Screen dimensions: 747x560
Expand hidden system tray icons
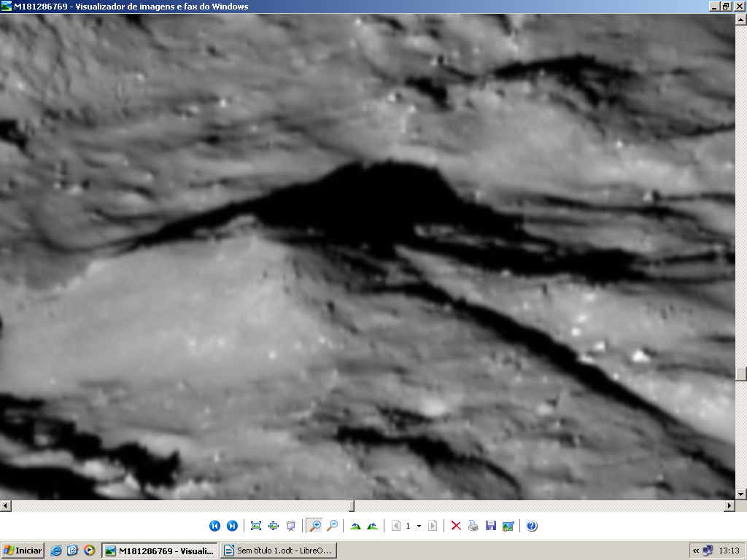696,551
